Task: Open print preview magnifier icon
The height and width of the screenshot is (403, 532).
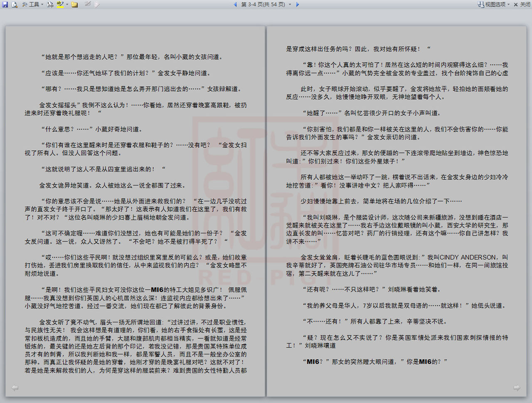Action: click(15, 5)
